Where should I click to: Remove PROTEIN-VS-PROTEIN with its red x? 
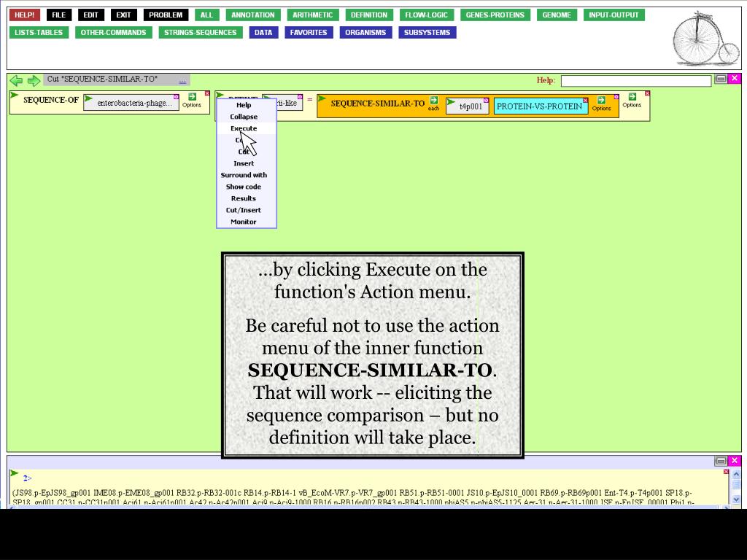[586, 100]
